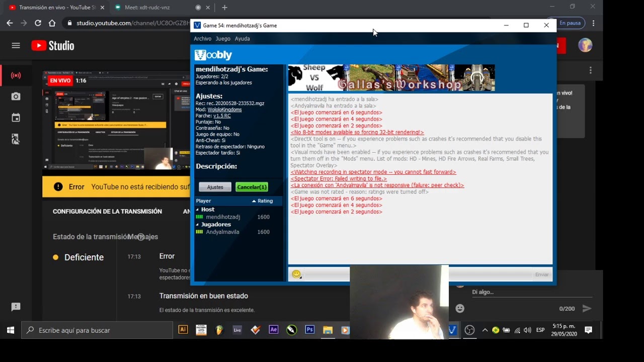Open the YouTube Studio hamburger menu
The image size is (644, 362).
click(16, 46)
